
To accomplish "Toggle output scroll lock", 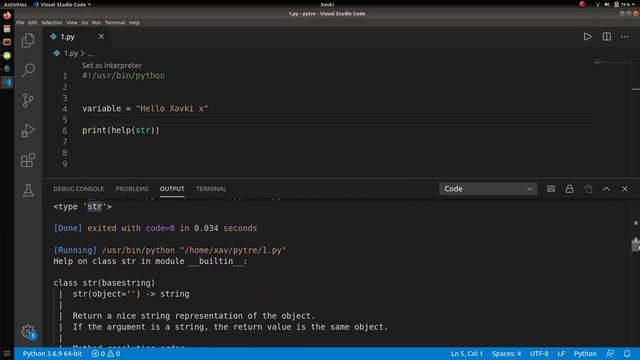I will coord(569,189).
